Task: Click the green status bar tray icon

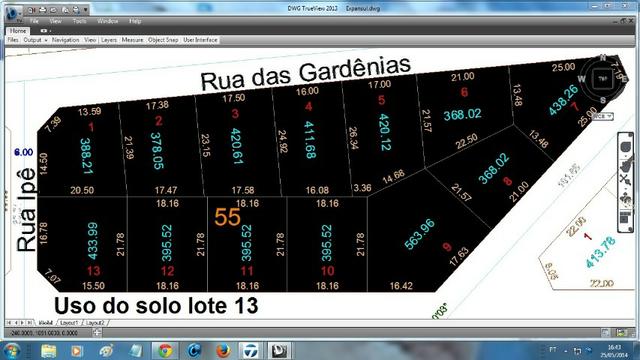Action: pyautogui.click(x=622, y=333)
